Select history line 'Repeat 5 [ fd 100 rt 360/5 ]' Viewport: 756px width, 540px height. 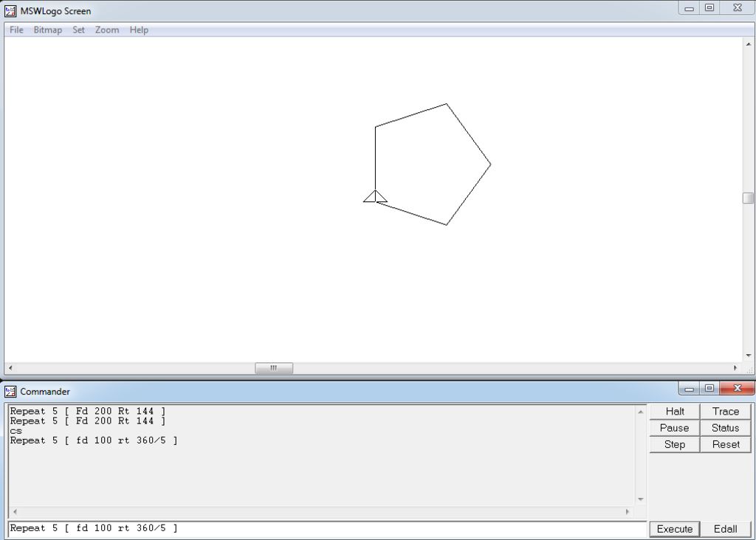point(94,440)
